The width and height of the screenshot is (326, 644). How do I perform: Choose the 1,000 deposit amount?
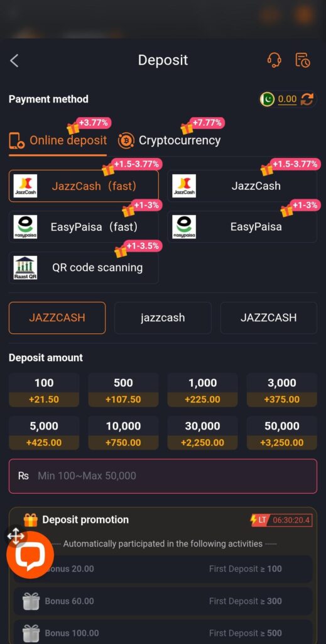click(202, 391)
